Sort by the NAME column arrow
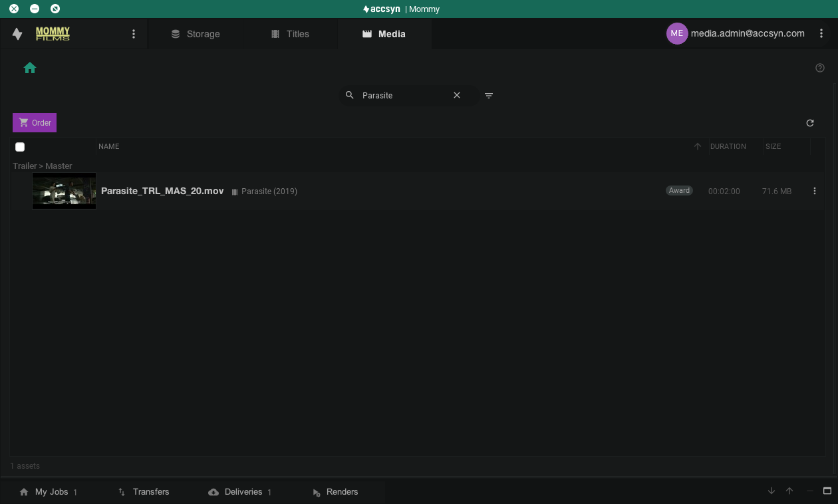Screen dimensions: 838x504 pyautogui.click(x=698, y=146)
